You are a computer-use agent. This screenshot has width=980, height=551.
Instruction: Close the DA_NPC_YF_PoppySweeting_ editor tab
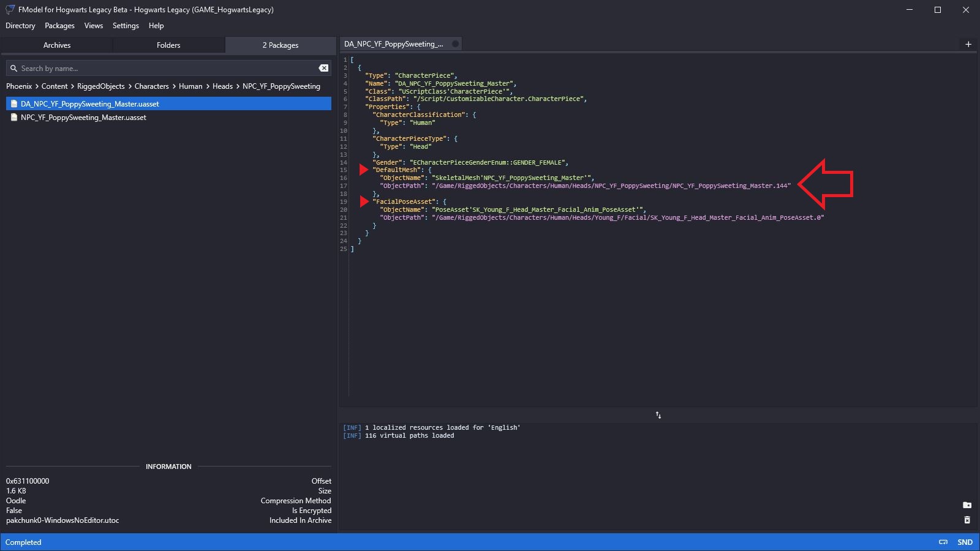pos(455,44)
